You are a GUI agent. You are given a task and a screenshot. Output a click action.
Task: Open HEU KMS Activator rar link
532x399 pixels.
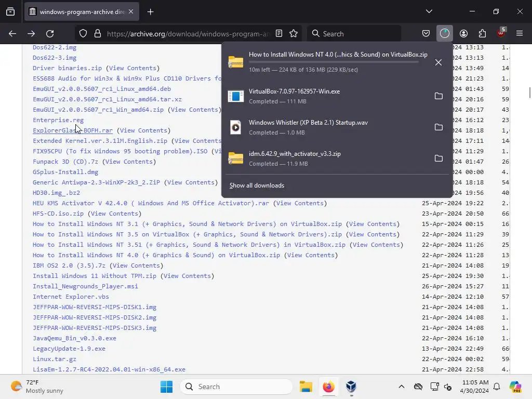point(151,203)
